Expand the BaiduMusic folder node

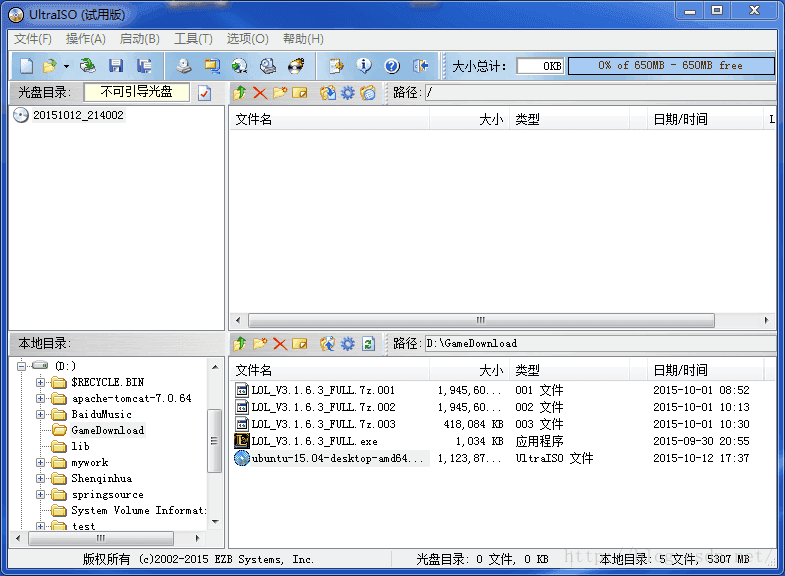pos(41,415)
